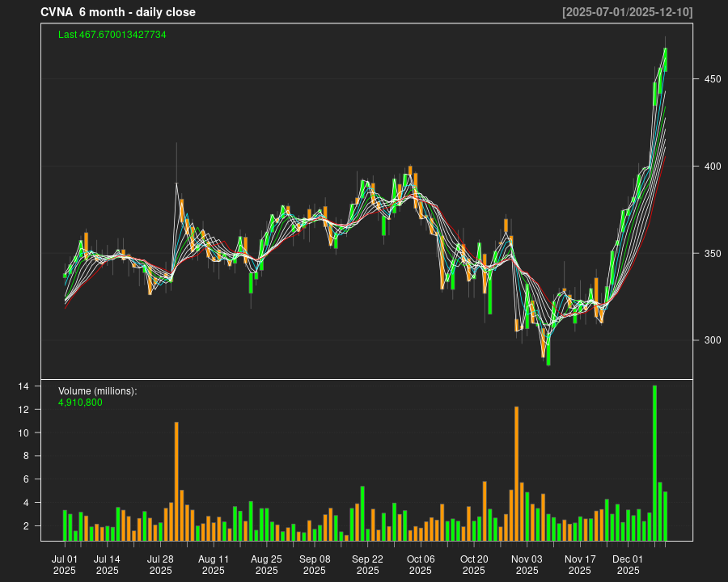Image resolution: width=728 pixels, height=582 pixels.
Task: Select the Dec 01 2025 date marker
Action: click(628, 564)
